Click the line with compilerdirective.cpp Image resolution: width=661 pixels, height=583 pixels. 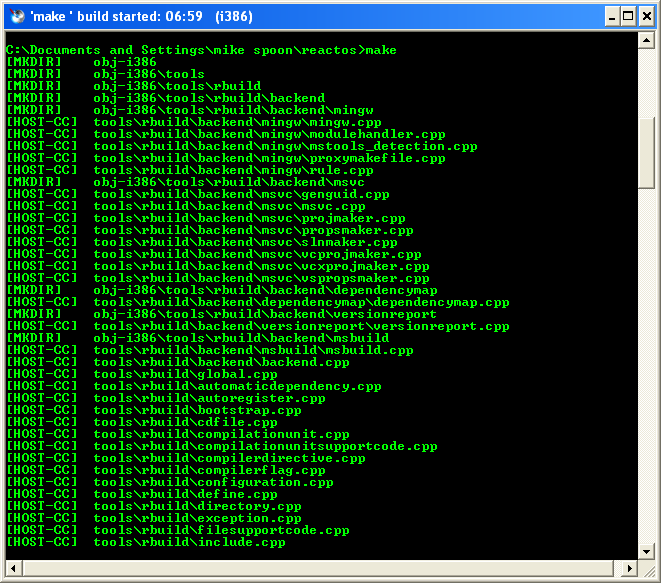[186, 459]
